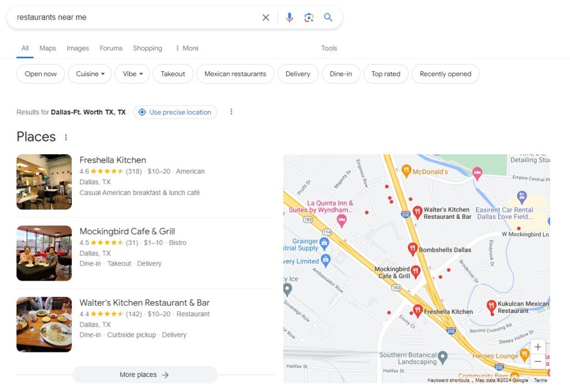Toggle the Takeout filter chip
Viewport: 570px width, 392px height.
173,74
